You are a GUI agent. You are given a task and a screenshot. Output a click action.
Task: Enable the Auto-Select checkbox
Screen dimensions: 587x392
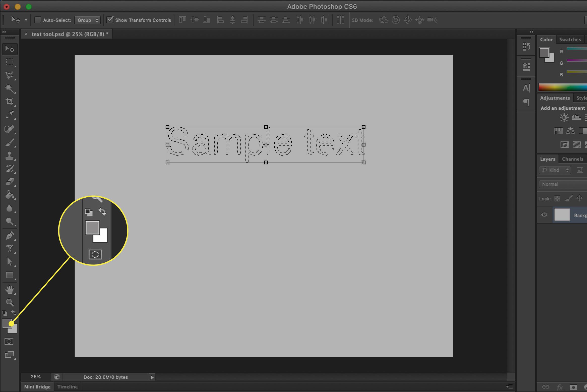coord(38,20)
